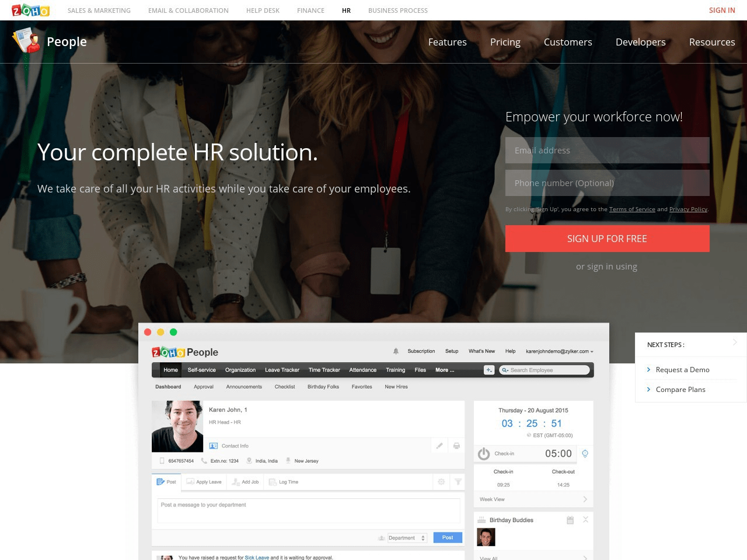Click the pencil edit icon on profile
Screen dimensions: 747x560
pyautogui.click(x=439, y=446)
